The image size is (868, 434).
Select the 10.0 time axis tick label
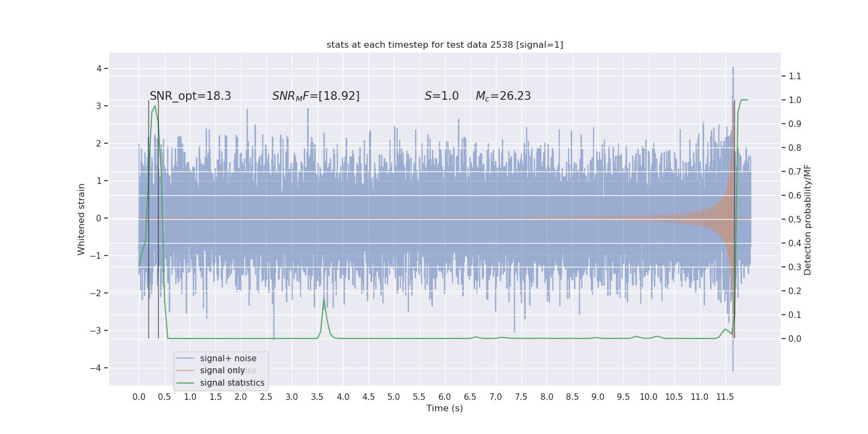(649, 397)
